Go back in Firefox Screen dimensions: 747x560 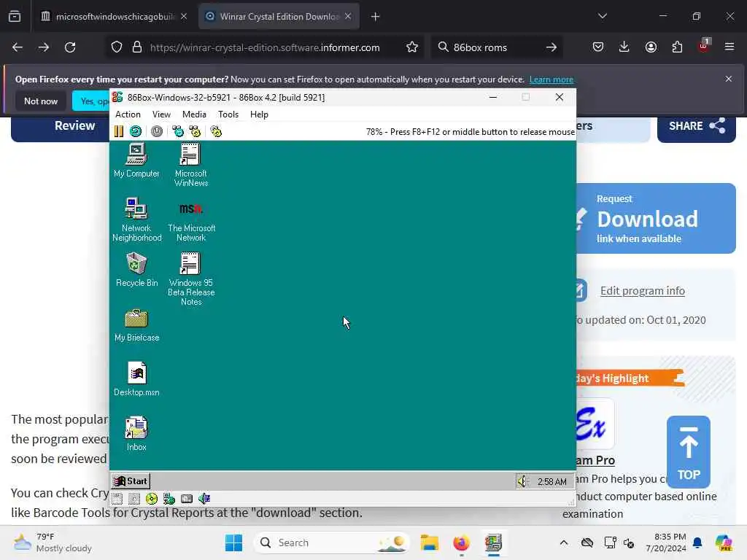coord(18,47)
